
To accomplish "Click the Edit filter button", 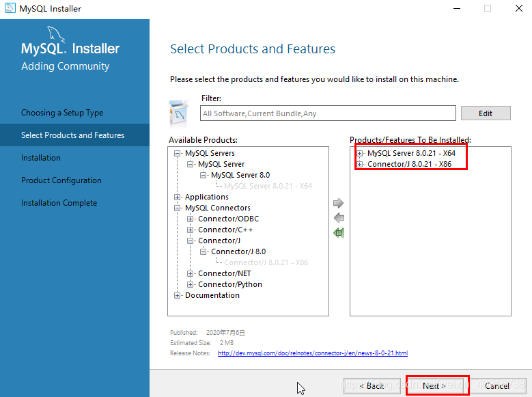I will (486, 113).
